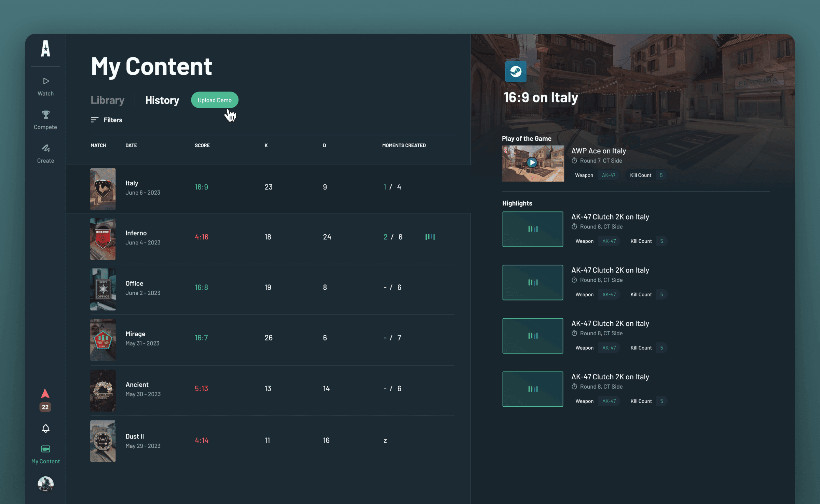The height and width of the screenshot is (504, 820).
Task: Open the AWP Ace on Italy title
Action: click(x=599, y=151)
